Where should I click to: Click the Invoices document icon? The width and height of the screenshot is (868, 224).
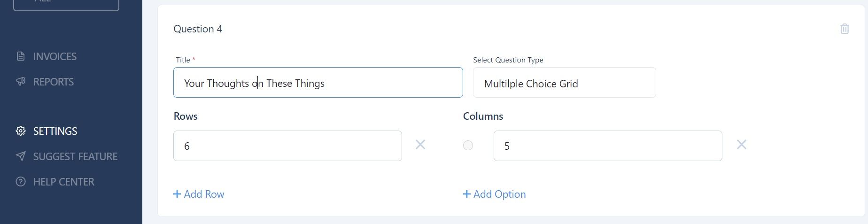point(21,56)
